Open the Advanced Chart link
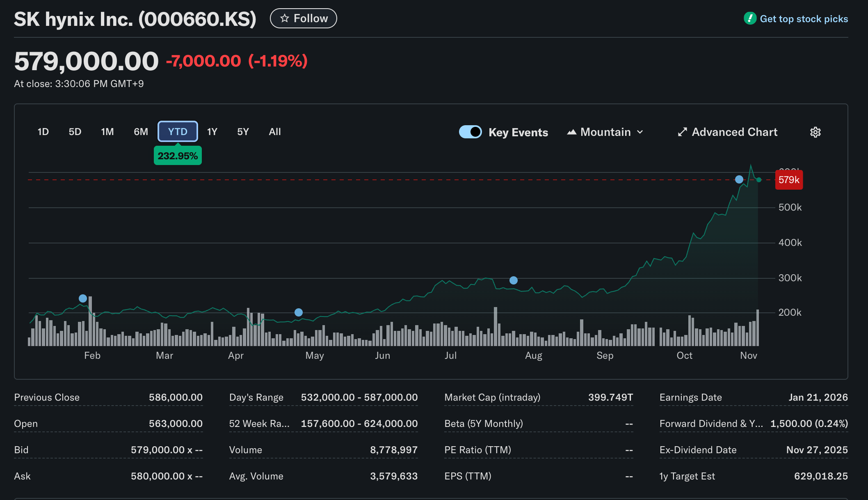 [734, 132]
